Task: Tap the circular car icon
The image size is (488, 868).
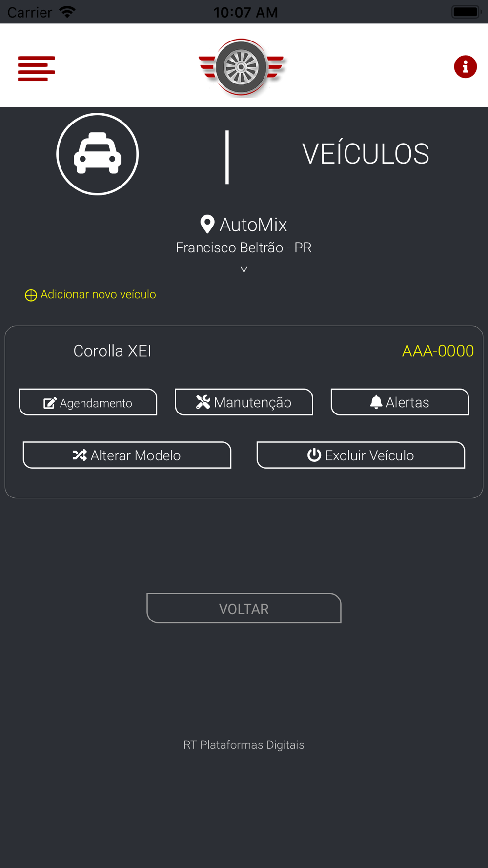Action: coord(98,154)
